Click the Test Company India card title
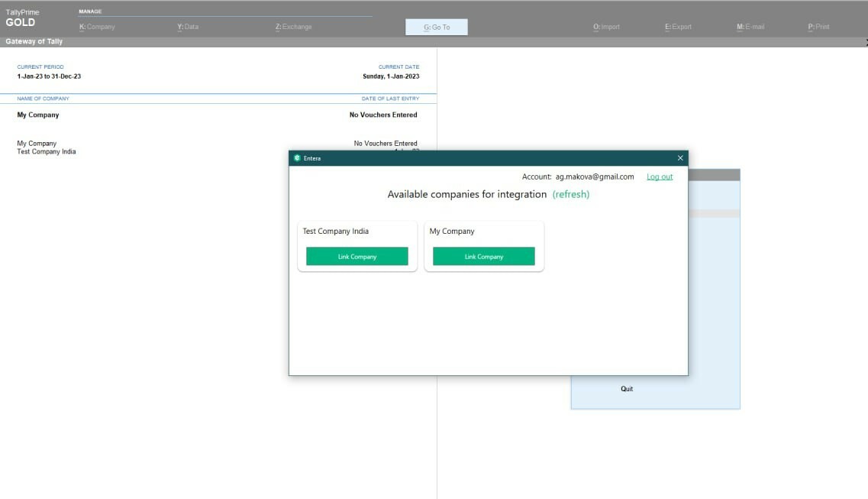The image size is (868, 499). 335,231
